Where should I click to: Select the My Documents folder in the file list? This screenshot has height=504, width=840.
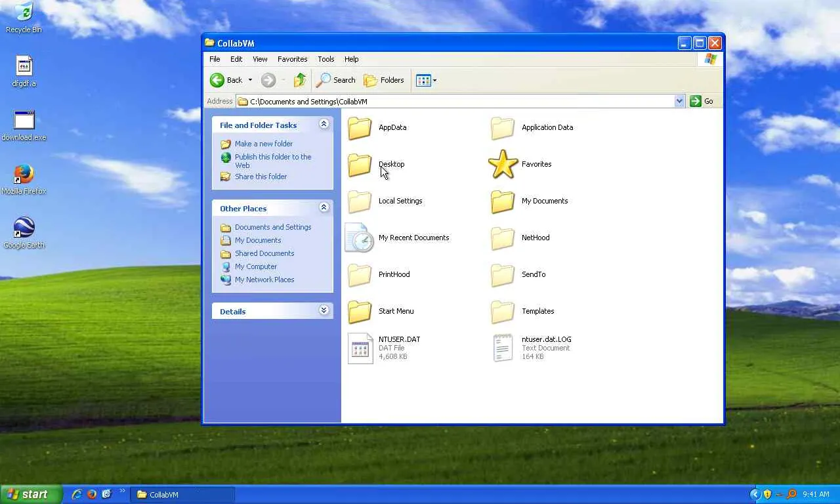coord(503,201)
